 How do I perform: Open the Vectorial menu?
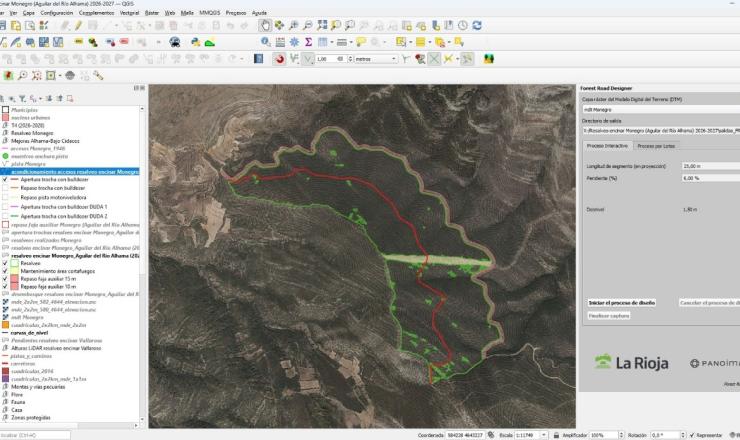pyautogui.click(x=129, y=12)
